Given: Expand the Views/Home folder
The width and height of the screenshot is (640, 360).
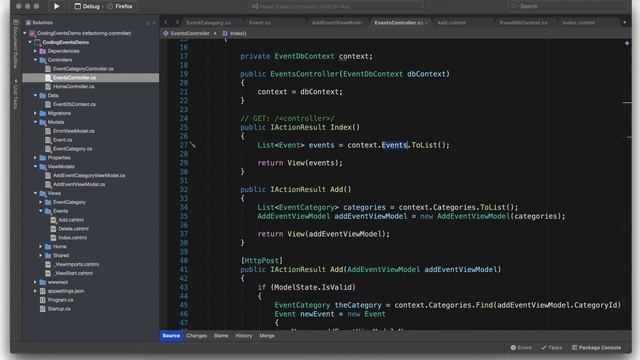Looking at the screenshot, I should [x=41, y=247].
